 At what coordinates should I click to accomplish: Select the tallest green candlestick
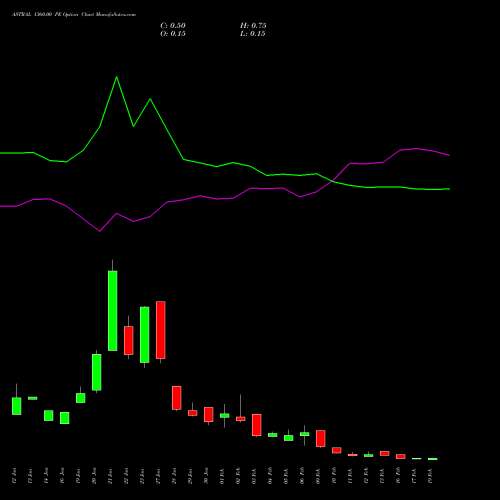[x=113, y=311]
